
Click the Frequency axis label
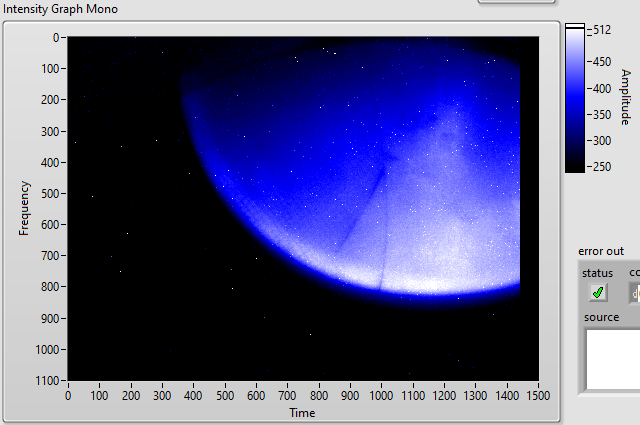[24, 208]
